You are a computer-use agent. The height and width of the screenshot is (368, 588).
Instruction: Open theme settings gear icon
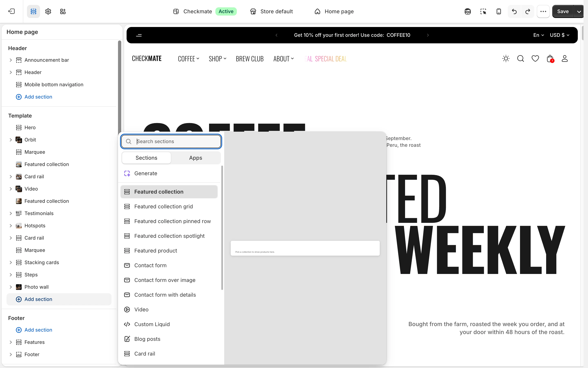click(x=48, y=11)
